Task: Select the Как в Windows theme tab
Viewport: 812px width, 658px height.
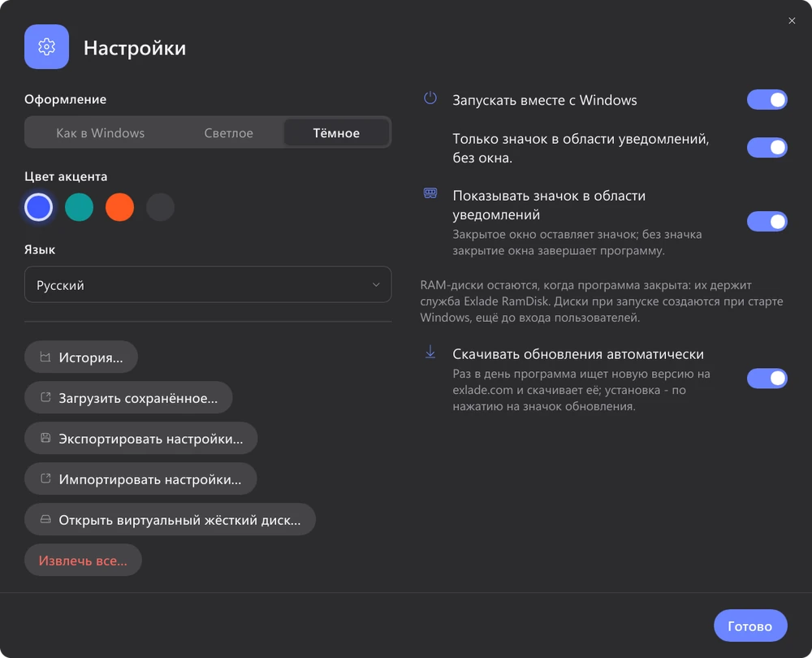Action: (101, 132)
